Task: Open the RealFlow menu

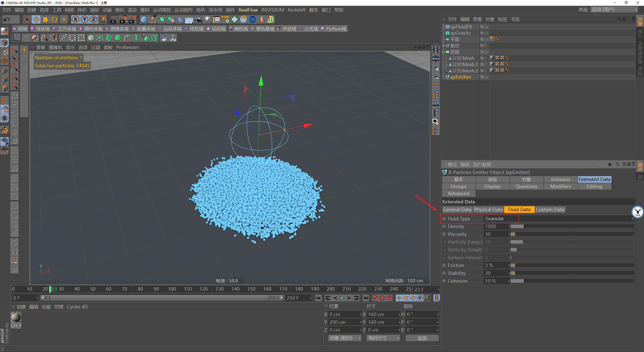Action: [248, 10]
